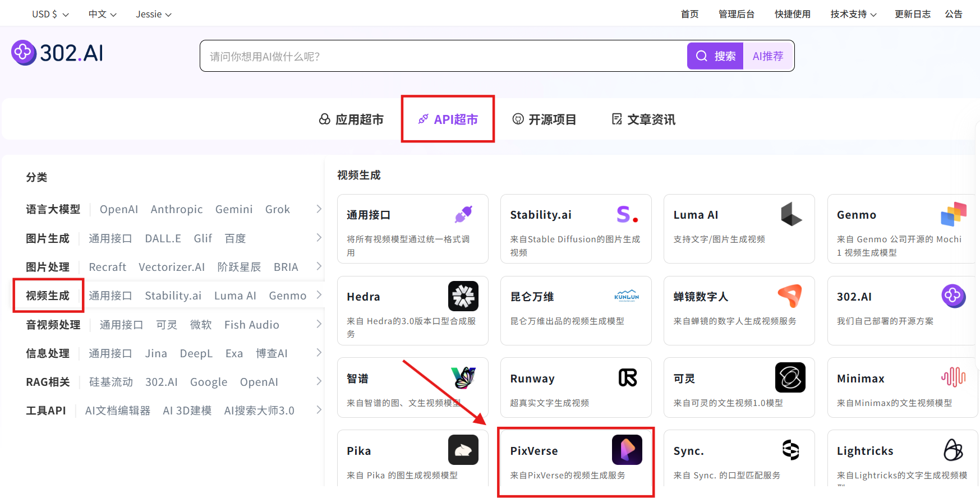
Task: Expand the RAG相关 category chevron
Action: point(319,381)
